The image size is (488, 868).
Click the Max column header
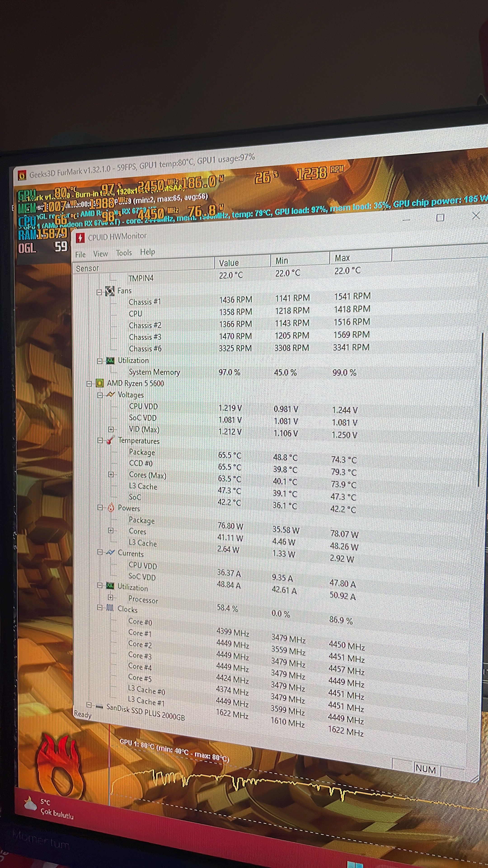point(342,258)
